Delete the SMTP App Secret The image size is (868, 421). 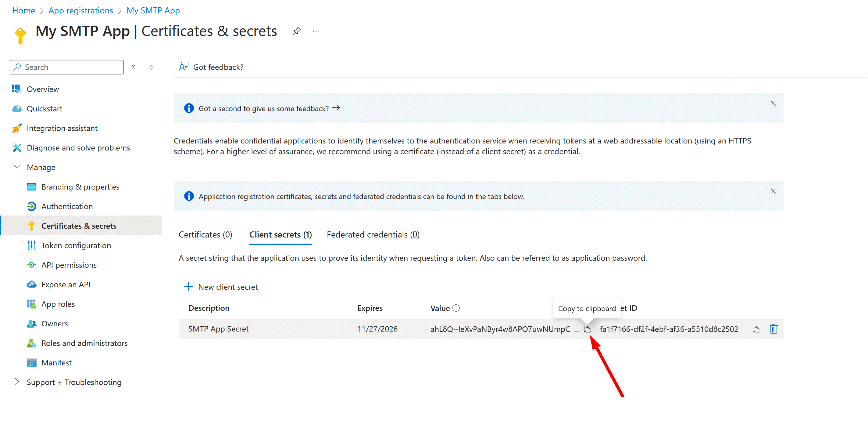pyautogui.click(x=773, y=329)
